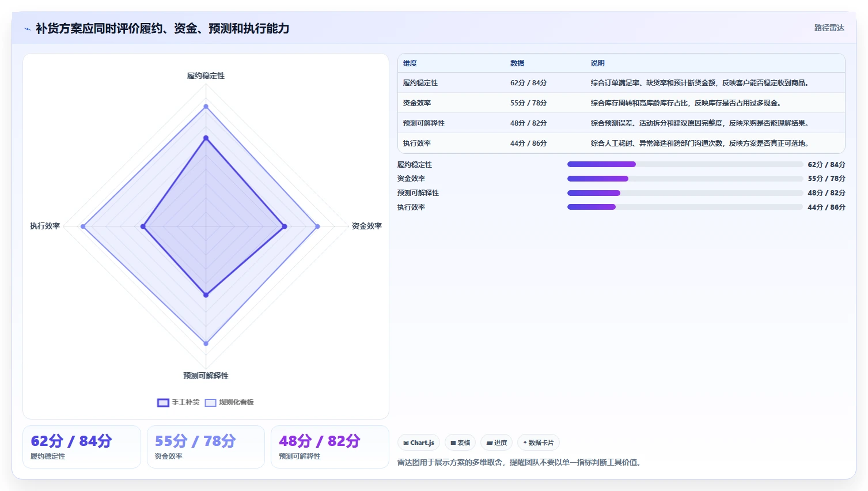Click the 44分 / 86分 table cell
This screenshot has height=491, width=868.
(528, 143)
